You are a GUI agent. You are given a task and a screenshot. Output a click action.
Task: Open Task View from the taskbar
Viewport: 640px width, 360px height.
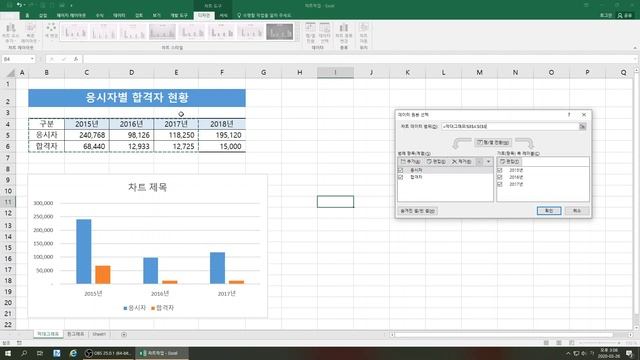pos(40,353)
